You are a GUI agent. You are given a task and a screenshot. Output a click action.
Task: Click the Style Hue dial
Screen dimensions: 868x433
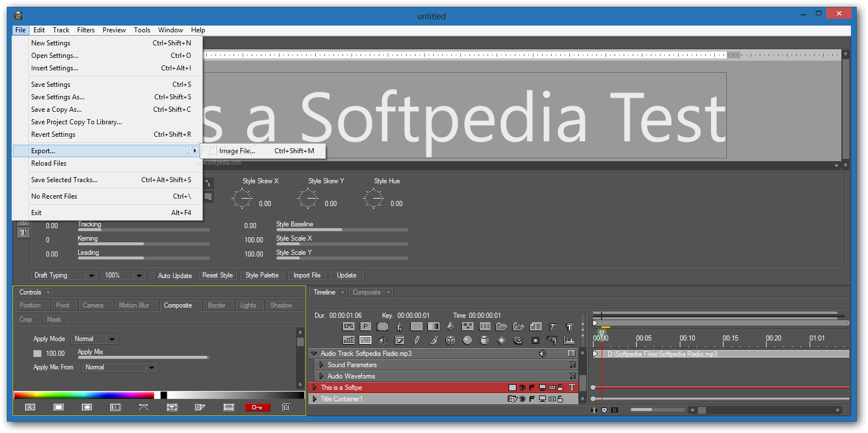pyautogui.click(x=374, y=199)
